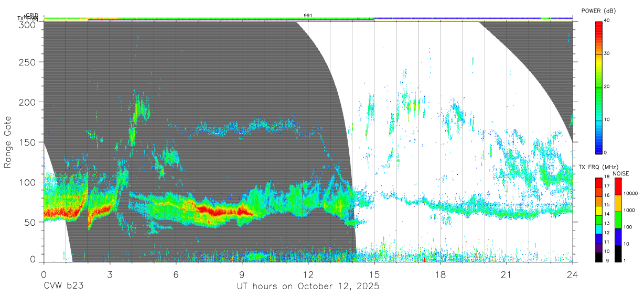Click the cyan 12 MHz color block
The image size is (644, 297).
click(598, 229)
